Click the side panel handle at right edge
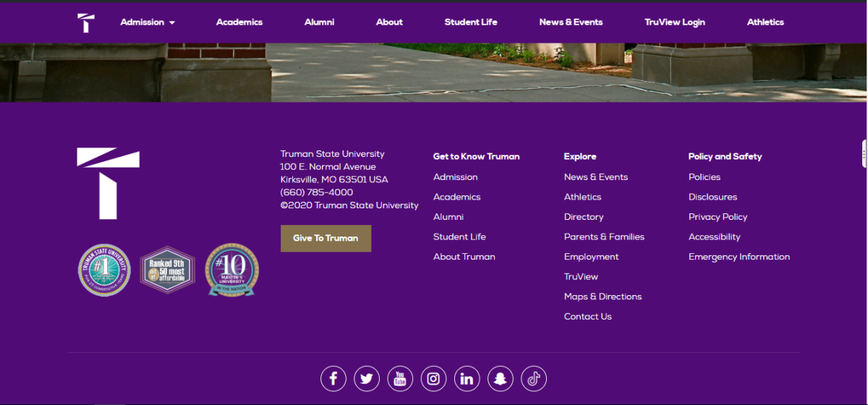Image resolution: width=868 pixels, height=405 pixels. click(864, 153)
